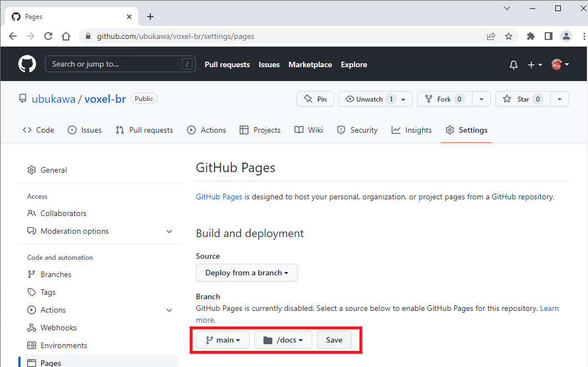This screenshot has height=367, width=588.
Task: Click the address bar URL
Action: coord(175,37)
